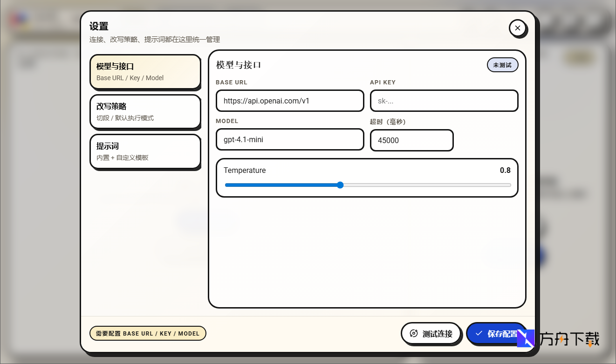Click the checkmark icon on 保存配置 button
Screen dimensions: 616x364
coord(479,333)
